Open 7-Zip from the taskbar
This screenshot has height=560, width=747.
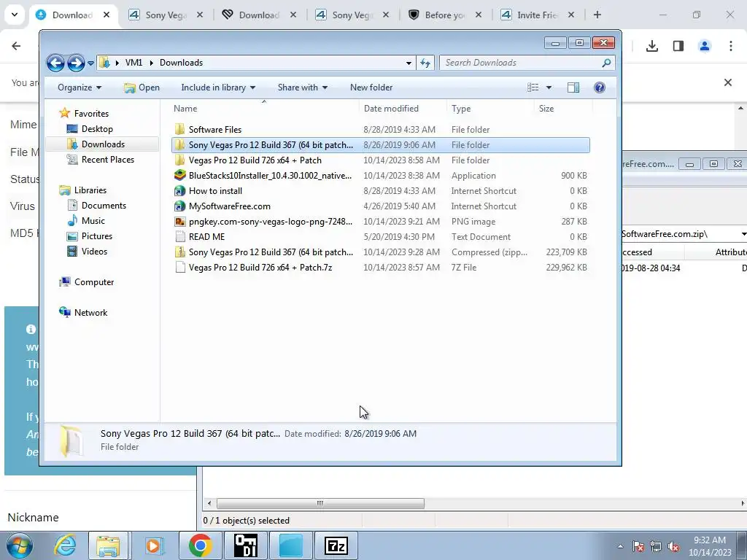(x=336, y=545)
